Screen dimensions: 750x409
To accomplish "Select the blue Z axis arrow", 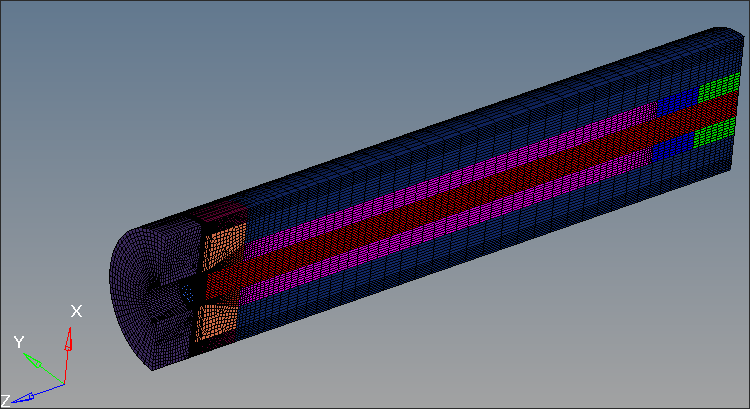I will coord(30,396).
